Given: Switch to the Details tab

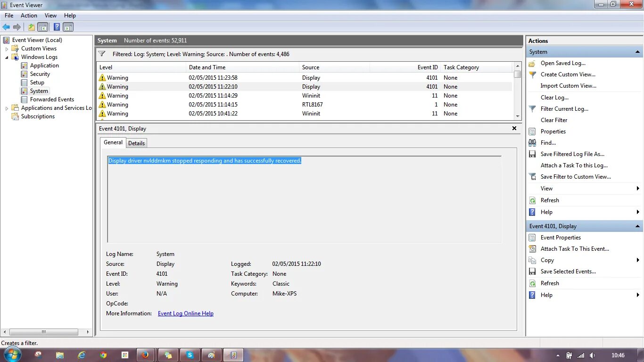Looking at the screenshot, I should (x=137, y=143).
